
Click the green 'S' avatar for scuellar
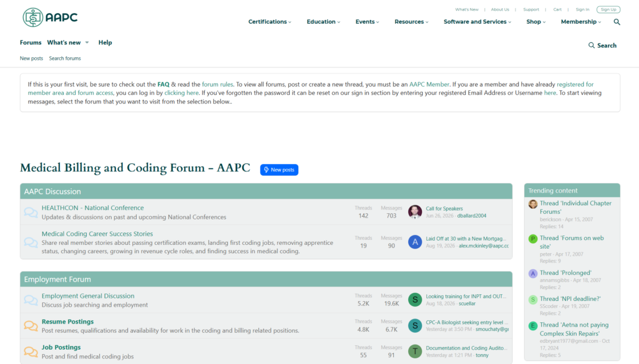coord(415,300)
